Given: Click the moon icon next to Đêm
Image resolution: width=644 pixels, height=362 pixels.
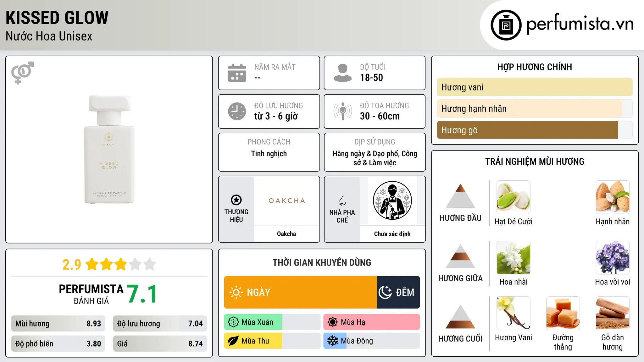Looking at the screenshot, I should 385,292.
